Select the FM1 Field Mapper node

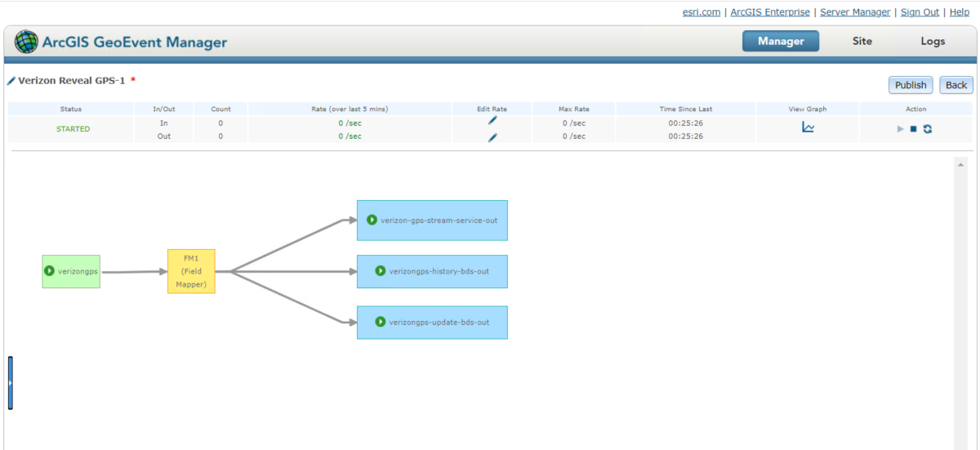tap(191, 271)
